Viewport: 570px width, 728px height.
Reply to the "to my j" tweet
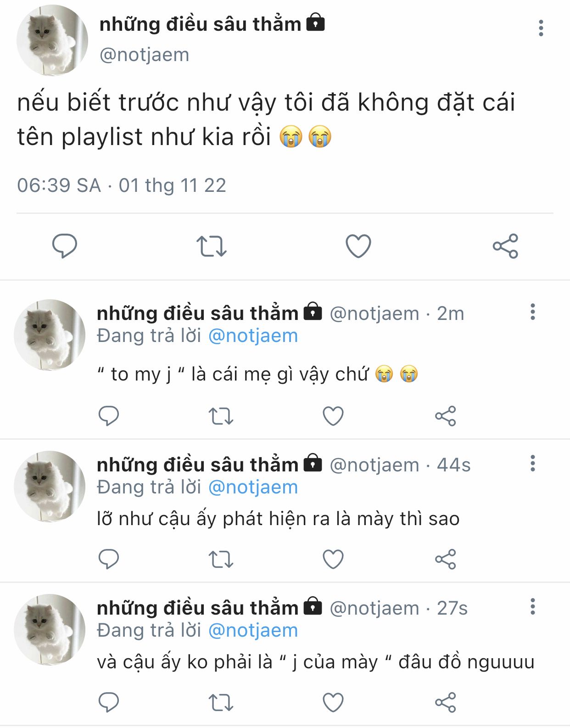tap(109, 416)
